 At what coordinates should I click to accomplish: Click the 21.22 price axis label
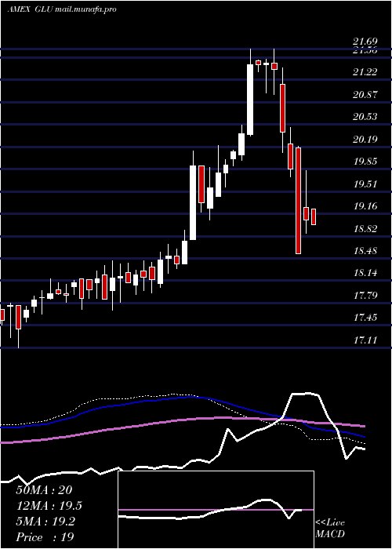pyautogui.click(x=365, y=72)
